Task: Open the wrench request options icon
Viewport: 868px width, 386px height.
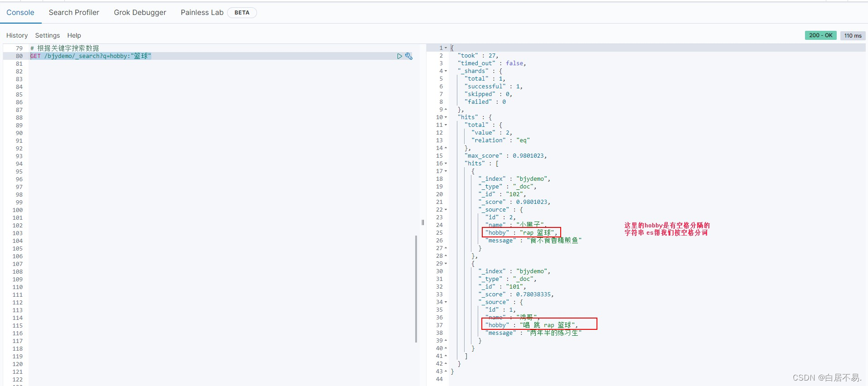Action: coord(409,56)
